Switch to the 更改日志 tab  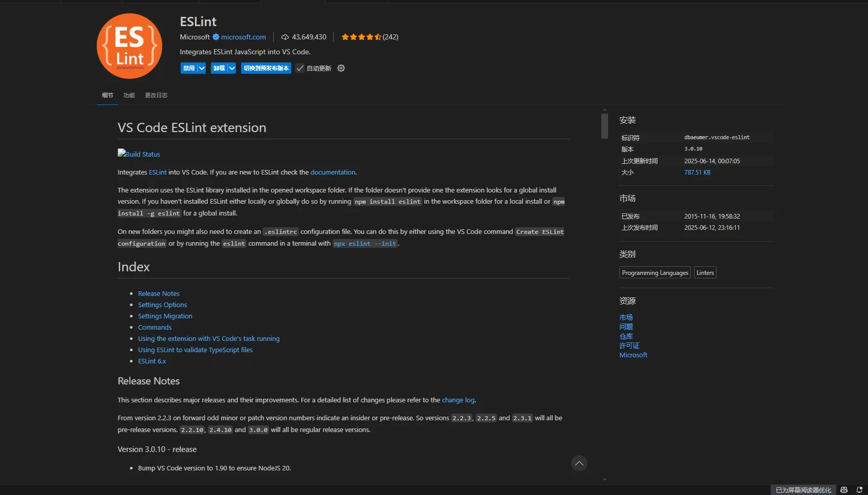pos(156,95)
